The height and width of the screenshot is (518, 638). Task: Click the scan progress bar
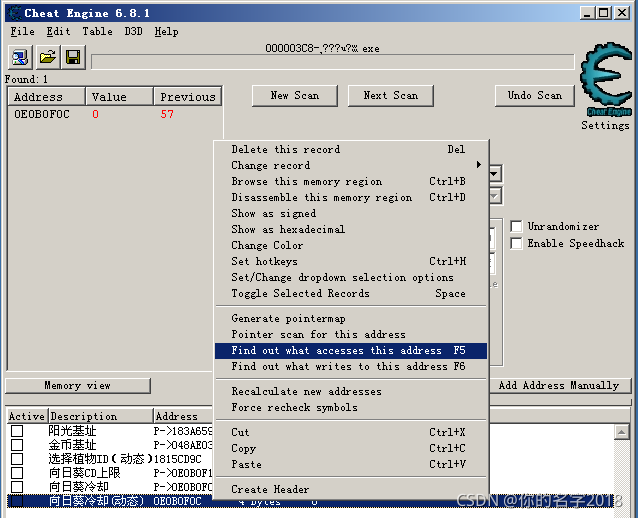(333, 62)
